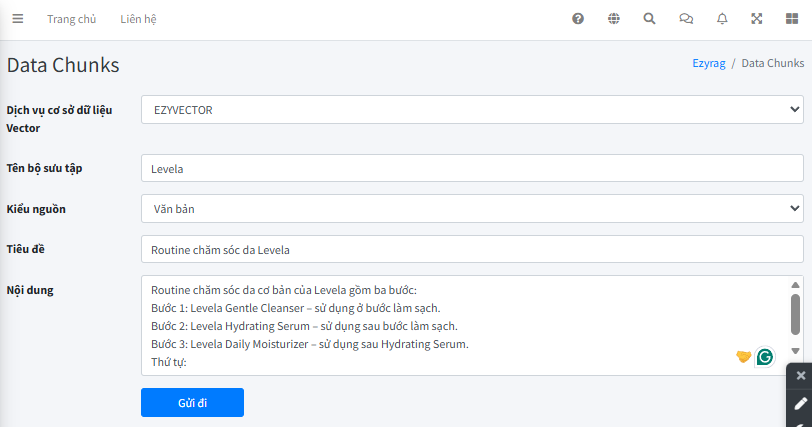The height and width of the screenshot is (427, 812).
Task: Click the Tên bộ sưu tập label
Action: click(44, 168)
